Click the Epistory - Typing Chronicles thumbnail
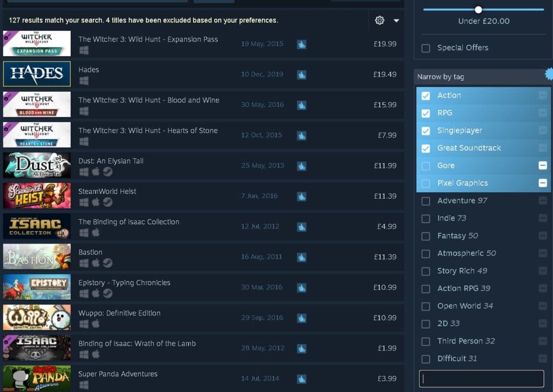 [37, 287]
